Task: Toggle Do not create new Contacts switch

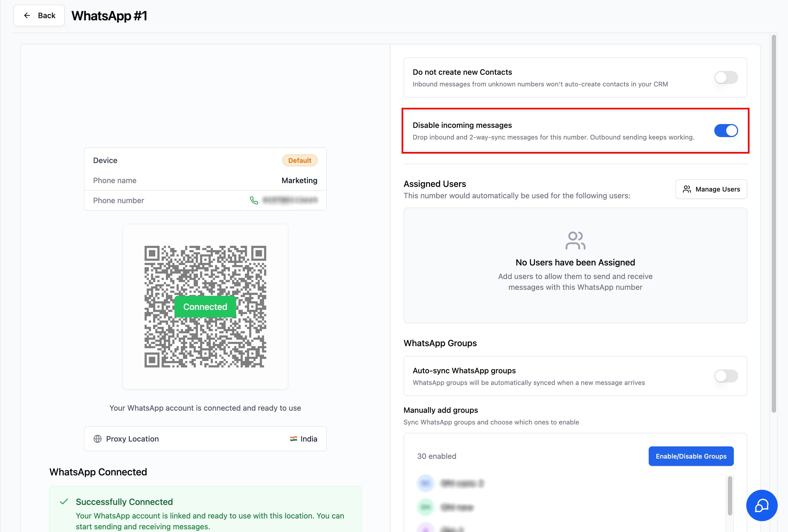Action: tap(726, 77)
